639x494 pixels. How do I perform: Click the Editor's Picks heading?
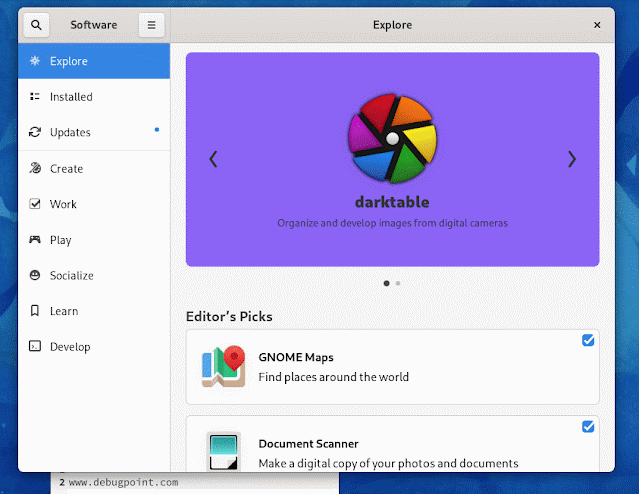(x=229, y=316)
